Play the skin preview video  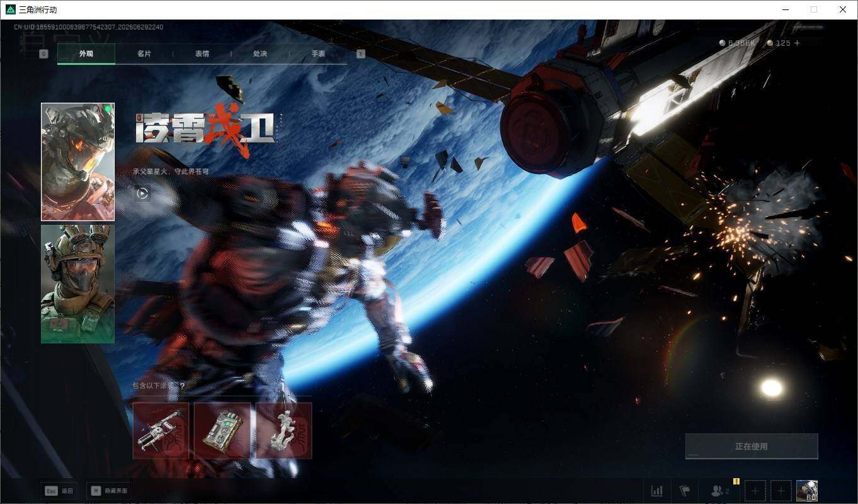[142, 193]
